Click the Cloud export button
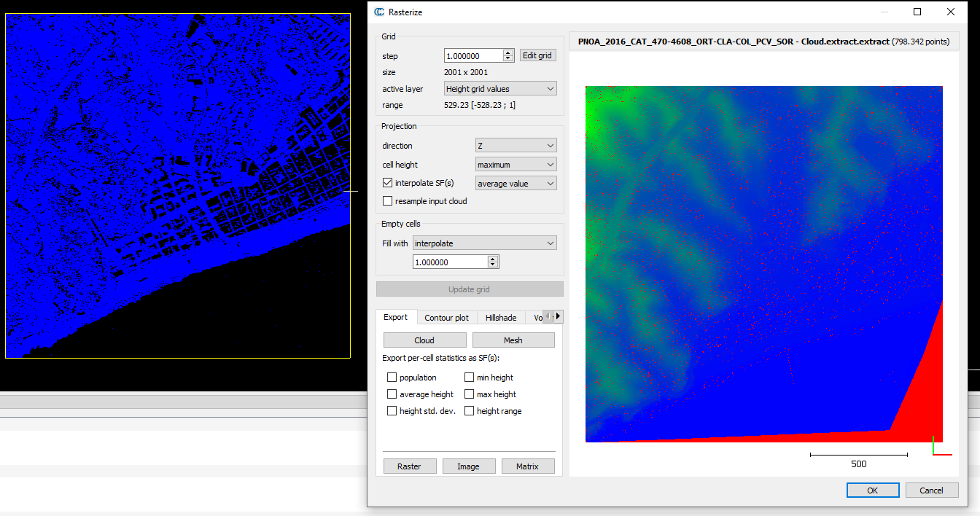The height and width of the screenshot is (516, 980). tap(424, 340)
